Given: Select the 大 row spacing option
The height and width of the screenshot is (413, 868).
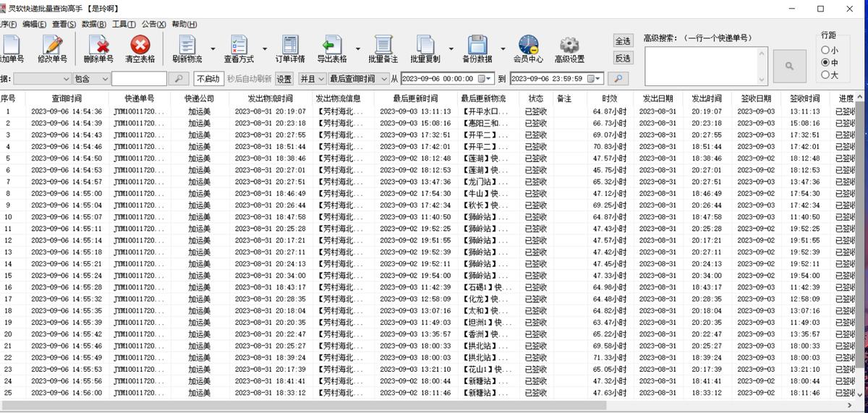Looking at the screenshot, I should click(x=825, y=74).
